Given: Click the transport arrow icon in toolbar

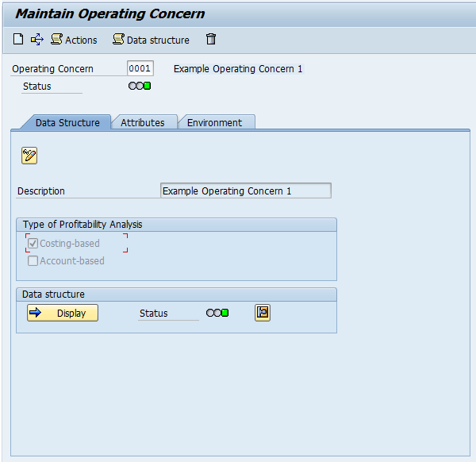Looking at the screenshot, I should coord(37,40).
